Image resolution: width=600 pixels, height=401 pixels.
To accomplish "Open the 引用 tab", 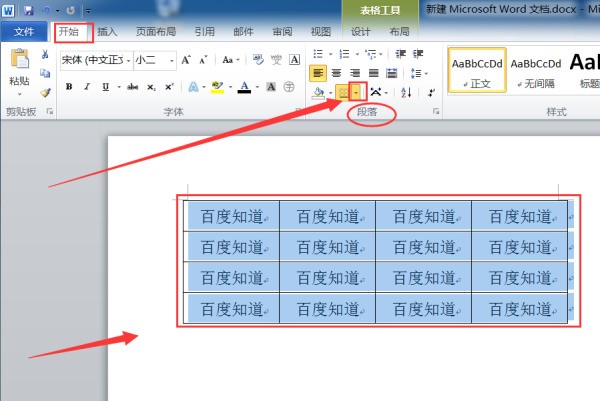I will coord(204,31).
